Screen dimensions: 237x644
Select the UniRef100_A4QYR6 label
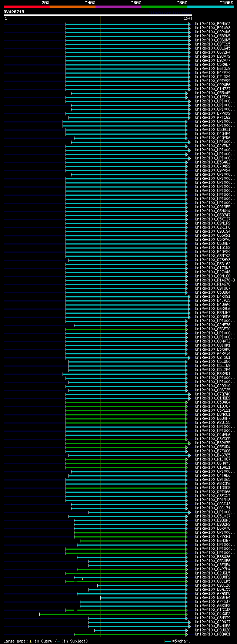[213, 138]
